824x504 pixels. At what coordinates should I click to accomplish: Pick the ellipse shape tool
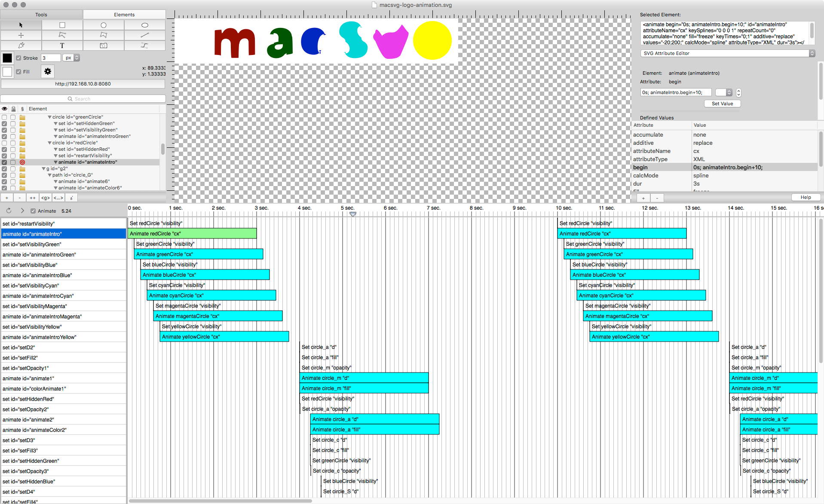tap(145, 25)
